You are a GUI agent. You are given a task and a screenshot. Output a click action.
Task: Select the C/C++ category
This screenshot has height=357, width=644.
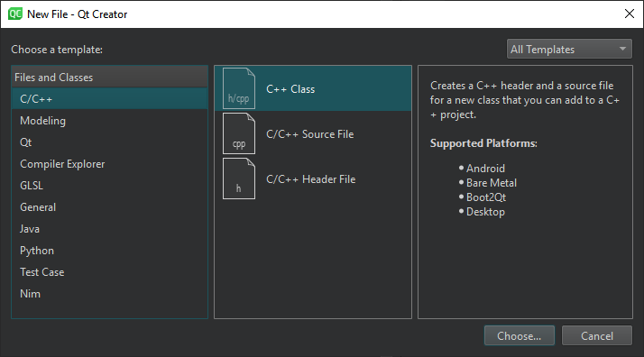tap(110, 99)
